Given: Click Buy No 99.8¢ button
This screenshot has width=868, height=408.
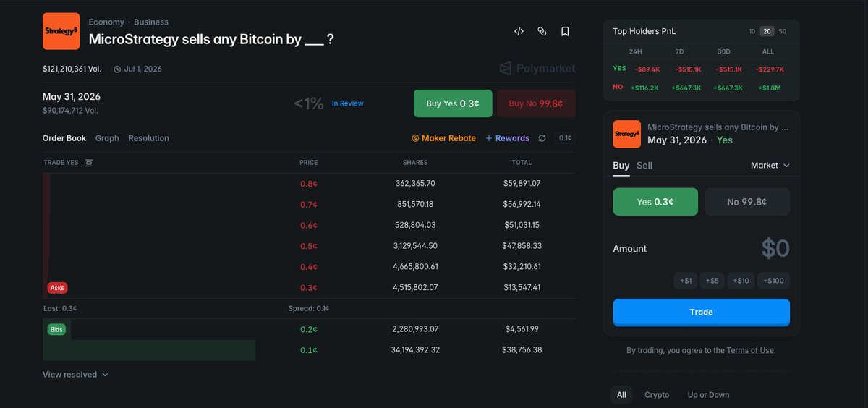Looking at the screenshot, I should pyautogui.click(x=536, y=103).
